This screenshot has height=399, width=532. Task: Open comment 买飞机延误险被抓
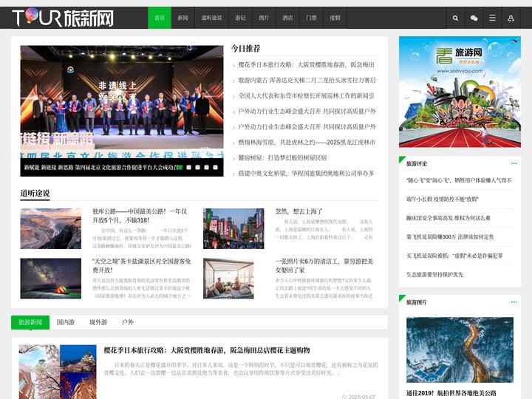click(454, 256)
